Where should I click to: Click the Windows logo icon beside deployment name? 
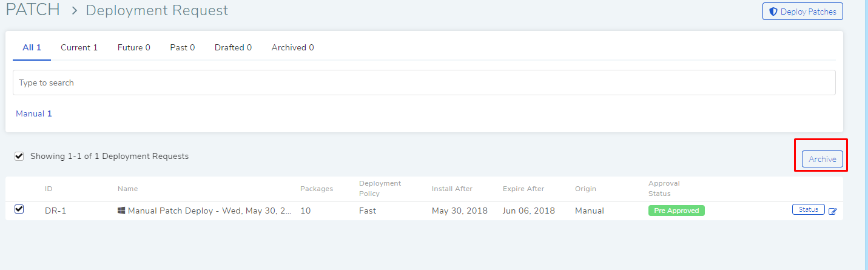tap(121, 211)
